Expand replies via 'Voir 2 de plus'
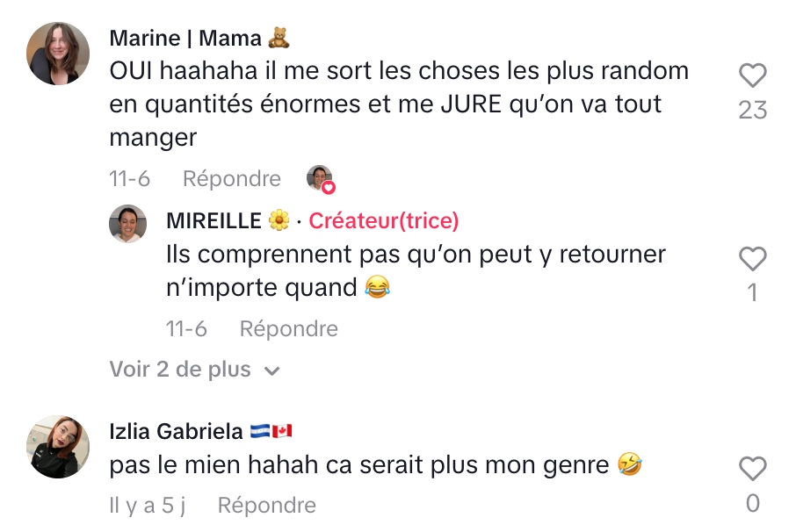 (x=180, y=370)
